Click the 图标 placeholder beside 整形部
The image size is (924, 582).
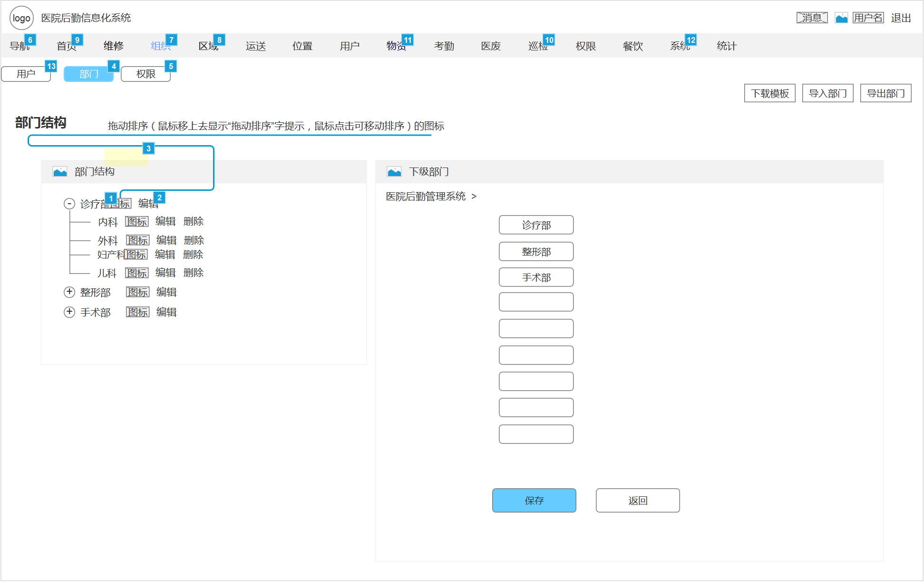[138, 292]
